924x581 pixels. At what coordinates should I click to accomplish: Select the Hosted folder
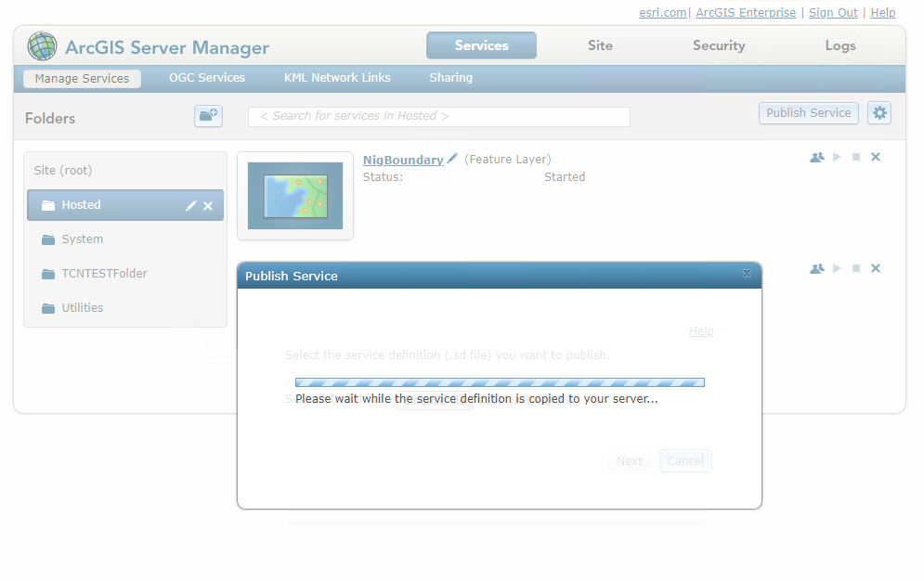(125, 205)
